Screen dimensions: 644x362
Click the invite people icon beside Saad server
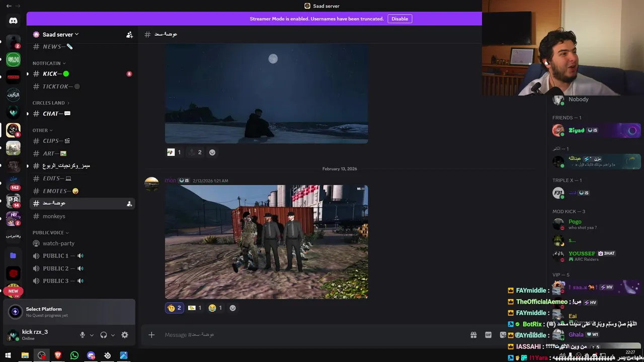click(129, 35)
